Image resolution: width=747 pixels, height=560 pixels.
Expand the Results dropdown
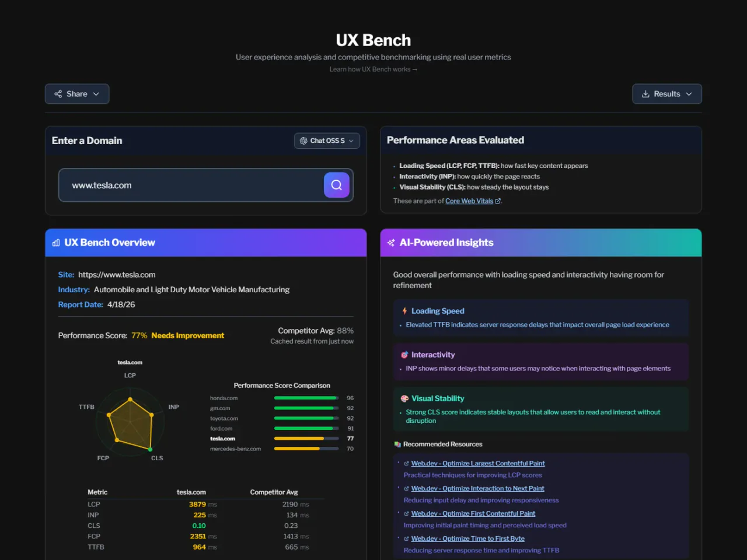coord(667,93)
